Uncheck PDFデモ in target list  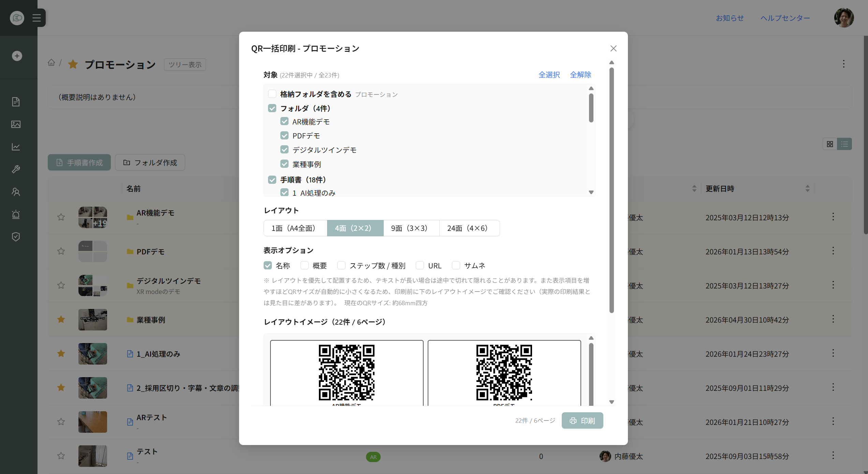coord(284,136)
